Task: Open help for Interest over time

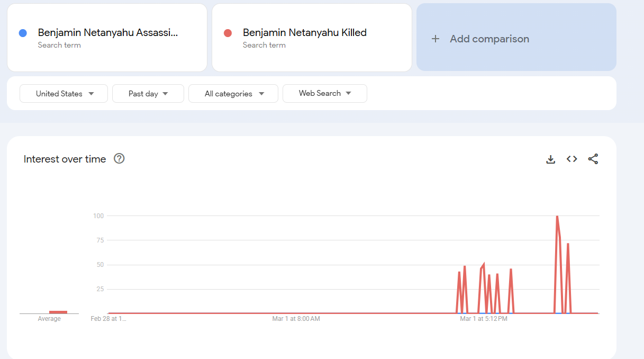Action: point(119,158)
